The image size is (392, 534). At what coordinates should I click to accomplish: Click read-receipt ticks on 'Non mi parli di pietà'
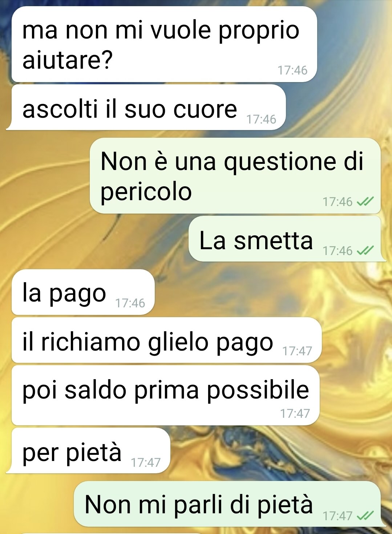(365, 516)
